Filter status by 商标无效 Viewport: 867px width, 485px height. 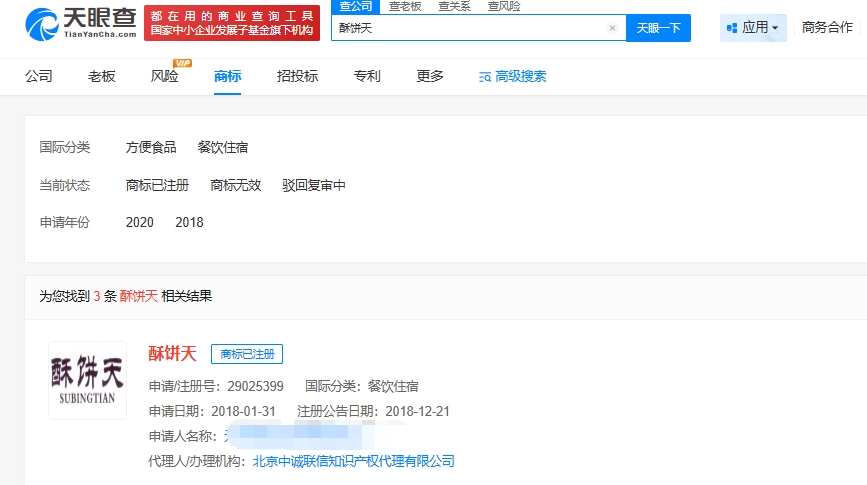point(235,185)
